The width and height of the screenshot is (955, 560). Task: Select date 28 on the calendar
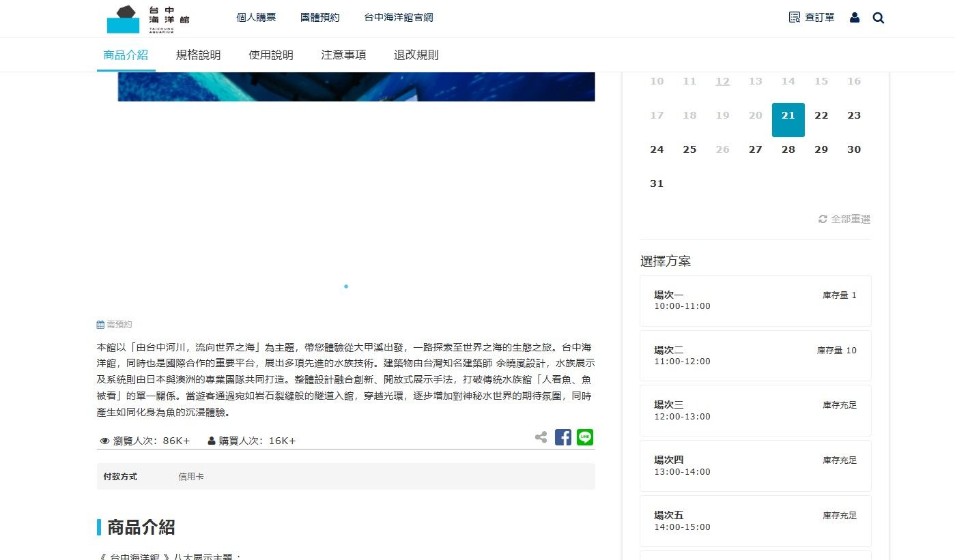coord(788,149)
